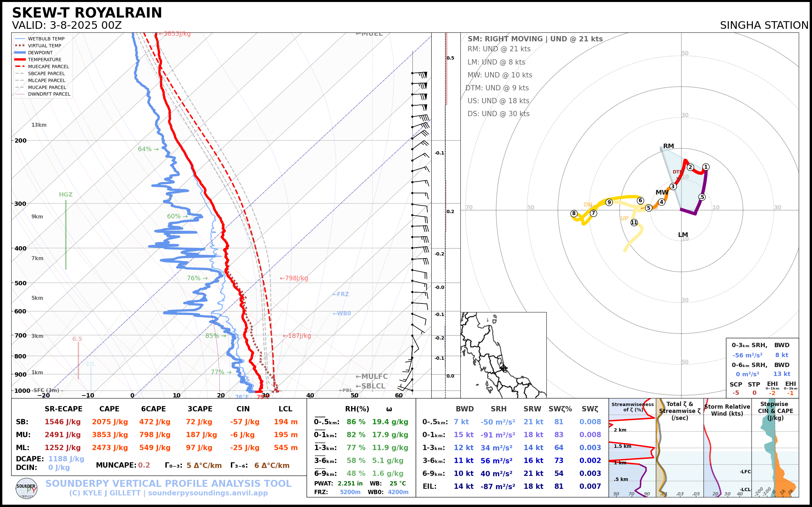Click hodograph height marker numbered 6
This screenshot has height=507, width=812.
(640, 201)
